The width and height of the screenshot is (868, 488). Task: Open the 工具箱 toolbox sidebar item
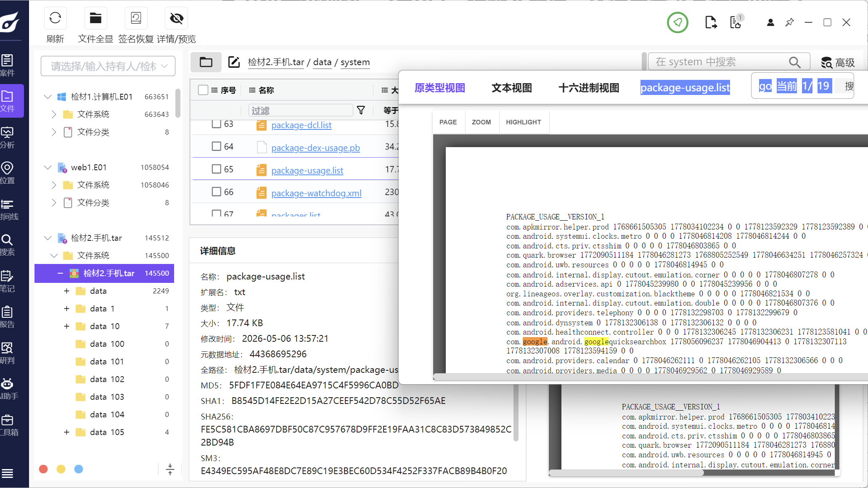pos(9,425)
